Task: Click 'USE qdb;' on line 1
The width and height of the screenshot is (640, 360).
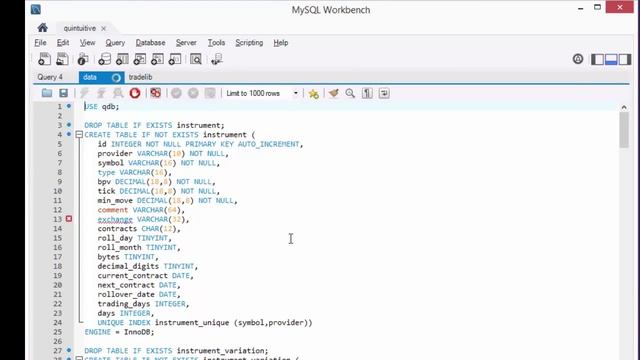Action: (102, 107)
